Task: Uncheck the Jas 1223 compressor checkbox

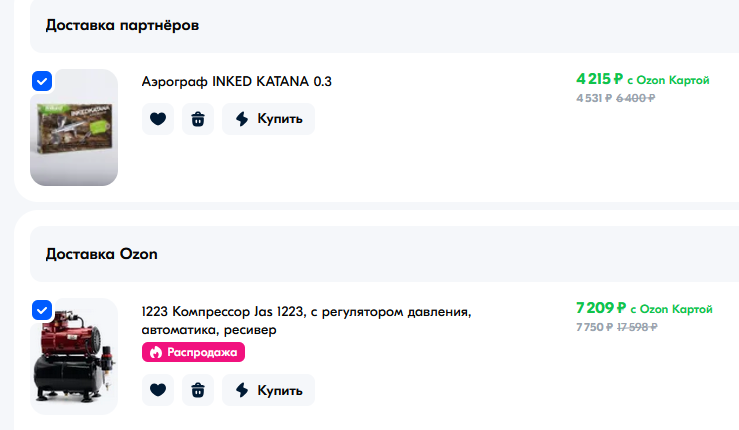Action: pyautogui.click(x=42, y=310)
